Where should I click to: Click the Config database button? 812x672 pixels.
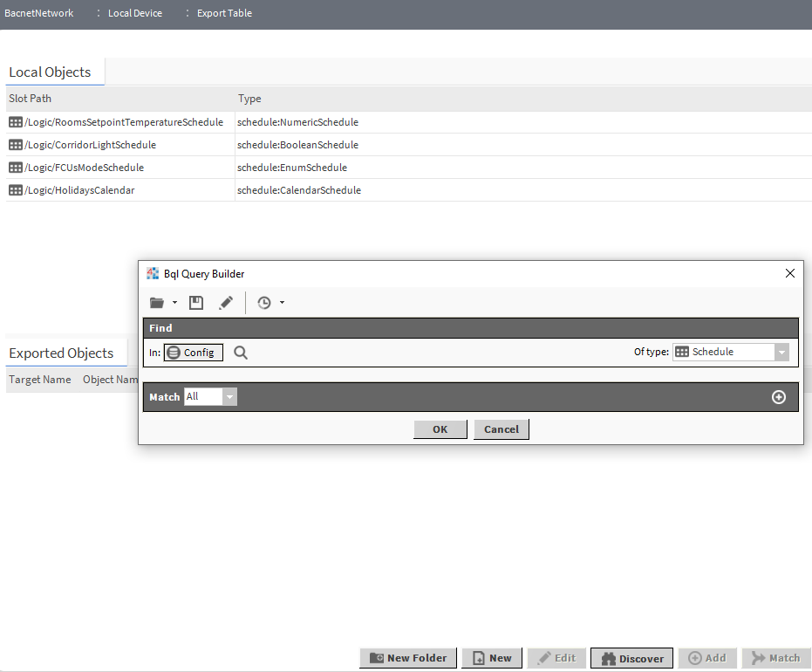[x=194, y=353]
